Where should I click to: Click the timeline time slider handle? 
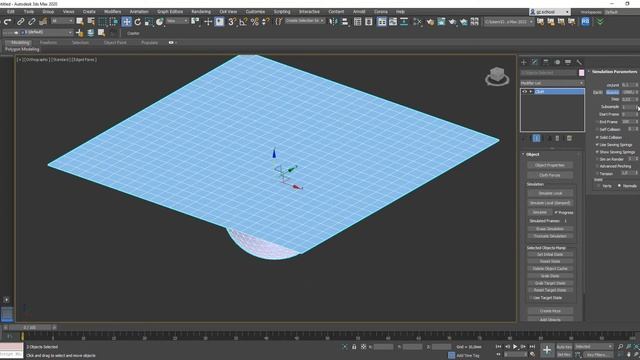(30, 327)
